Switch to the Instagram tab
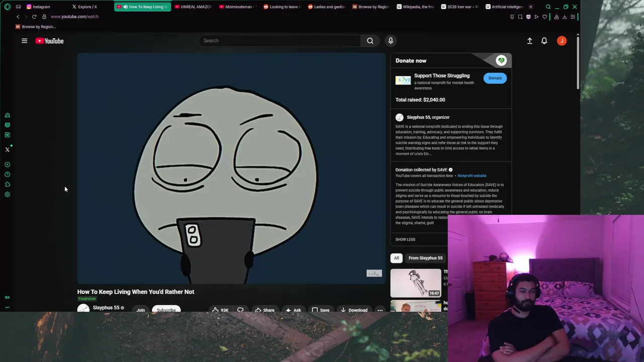Screen dimensions: 644x362 point(41,7)
